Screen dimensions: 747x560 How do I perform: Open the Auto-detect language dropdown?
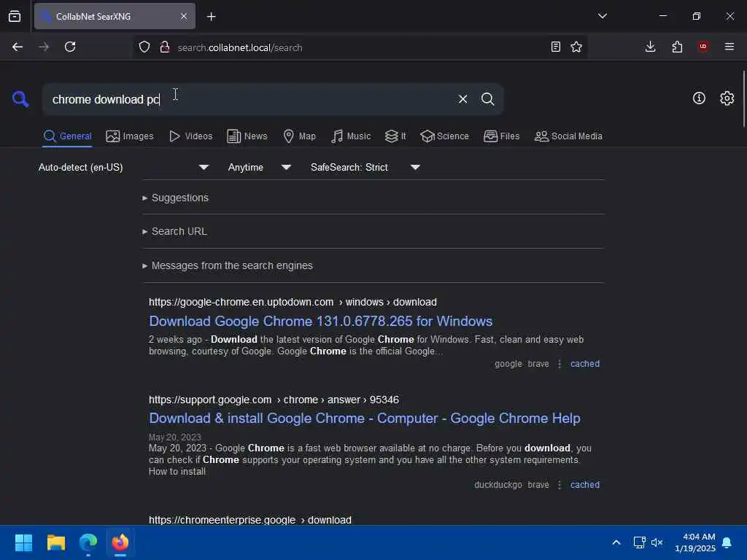(124, 167)
